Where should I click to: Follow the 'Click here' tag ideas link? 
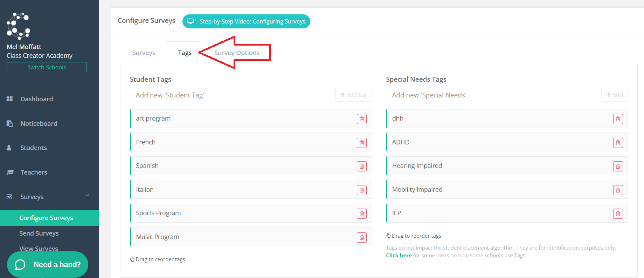click(x=399, y=256)
